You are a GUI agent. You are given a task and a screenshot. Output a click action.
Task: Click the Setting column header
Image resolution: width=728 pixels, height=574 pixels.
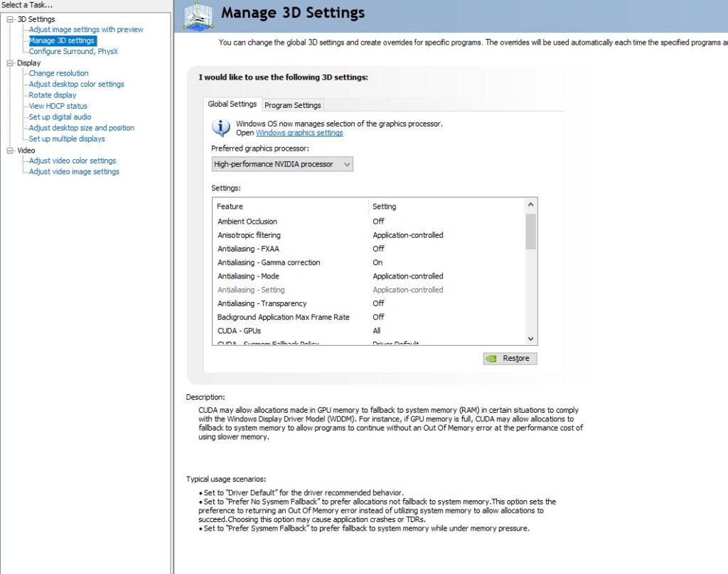pyautogui.click(x=446, y=207)
